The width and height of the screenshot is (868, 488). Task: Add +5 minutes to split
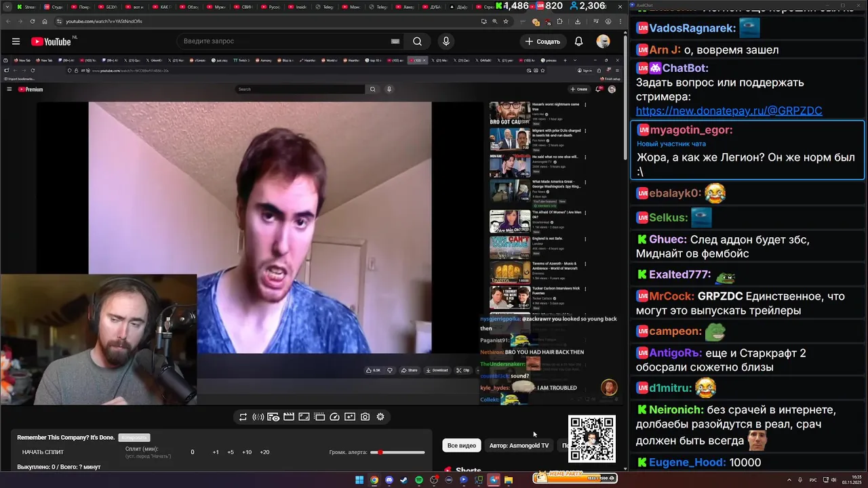pyautogui.click(x=231, y=452)
